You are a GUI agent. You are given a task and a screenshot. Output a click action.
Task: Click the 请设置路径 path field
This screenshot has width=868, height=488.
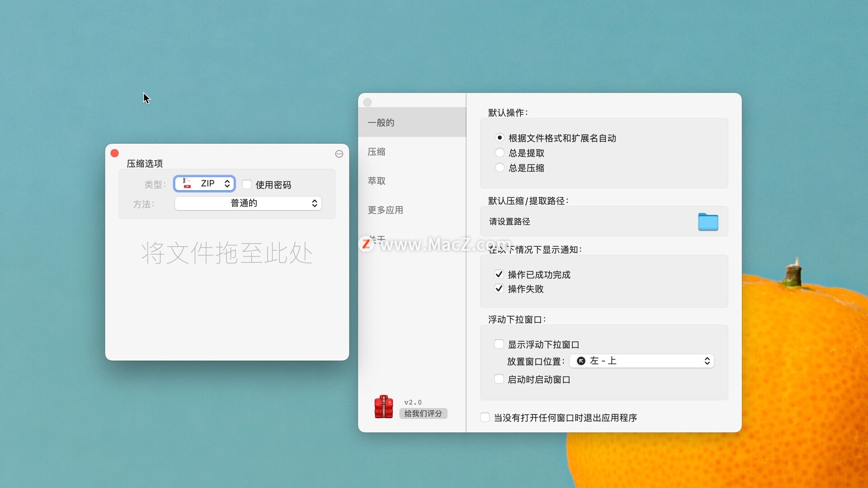[604, 221]
